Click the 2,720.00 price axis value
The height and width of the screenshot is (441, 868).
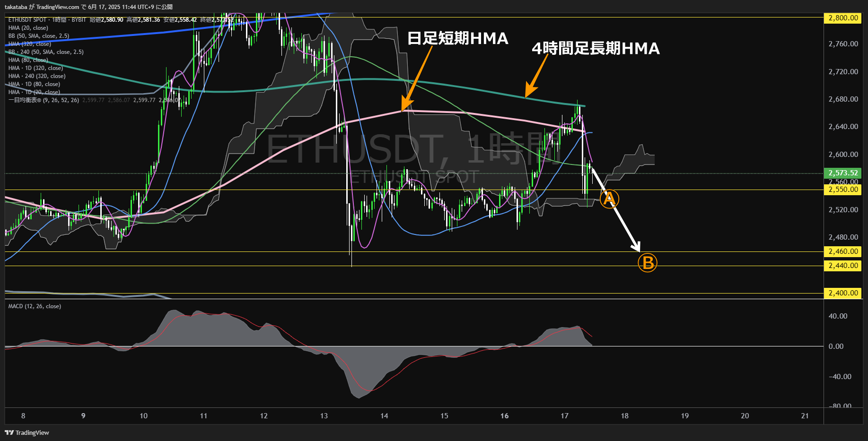coord(843,72)
